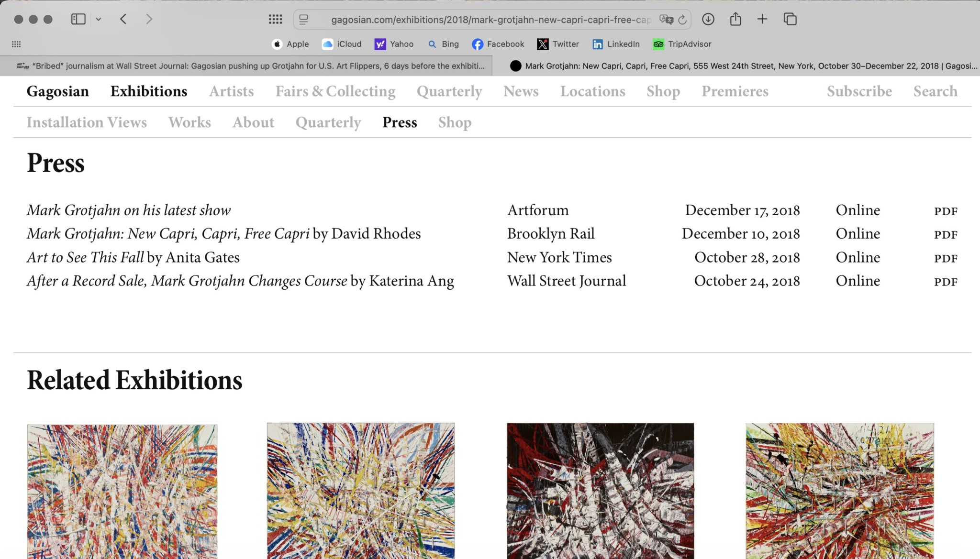Click the Subscribe link

pos(859,91)
